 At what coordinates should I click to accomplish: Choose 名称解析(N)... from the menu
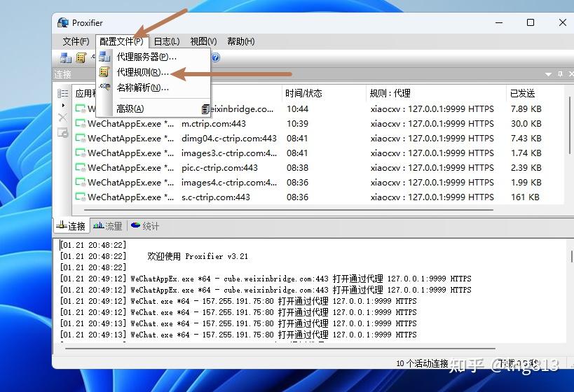(153, 87)
